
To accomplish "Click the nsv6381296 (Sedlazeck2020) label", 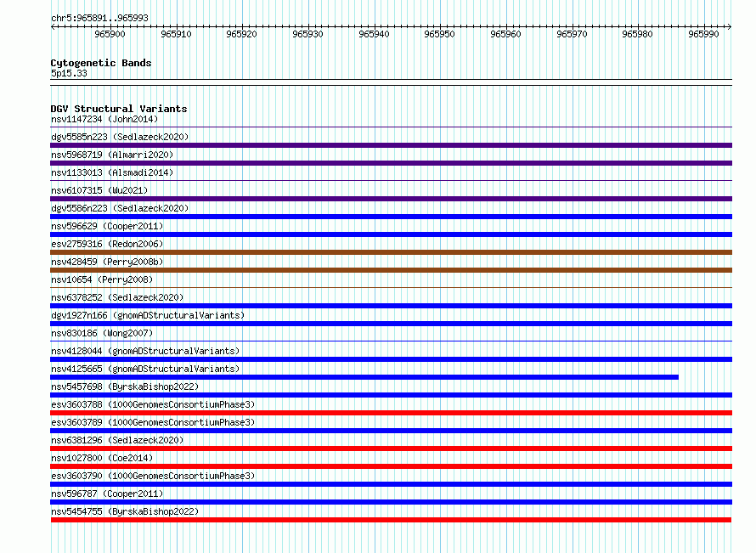I will [117, 440].
